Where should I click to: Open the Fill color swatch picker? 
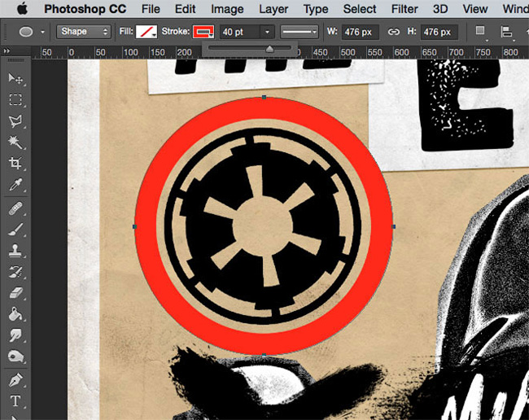click(x=146, y=32)
